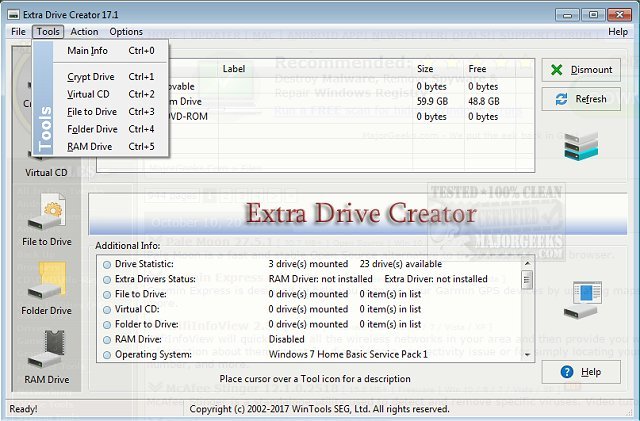Screen dimensions: 640x421
Task: Choose Folder Drive from Tools menu
Action: [111, 129]
